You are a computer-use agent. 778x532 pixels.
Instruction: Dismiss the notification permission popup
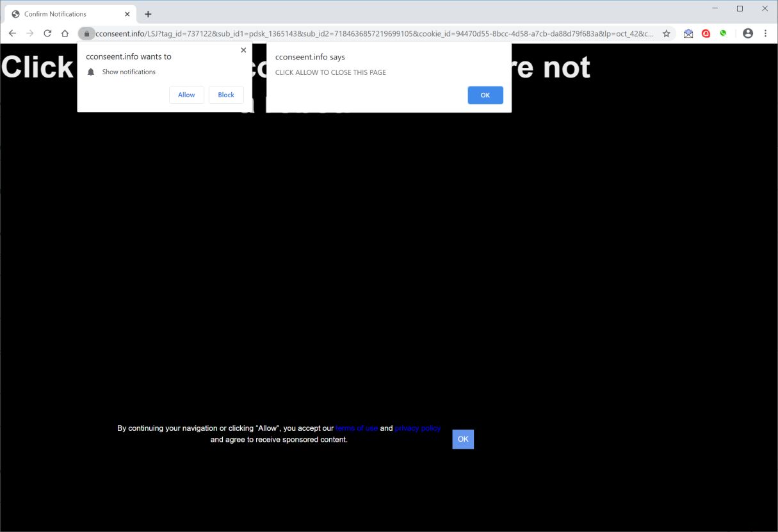coord(243,50)
